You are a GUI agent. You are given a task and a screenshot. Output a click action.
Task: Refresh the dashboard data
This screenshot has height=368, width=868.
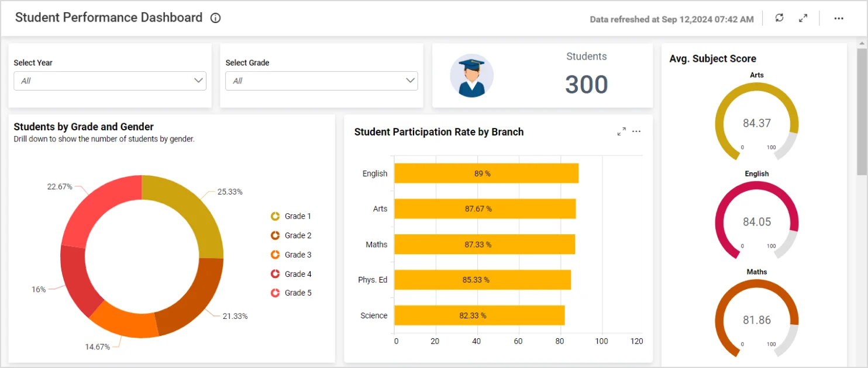pos(779,18)
